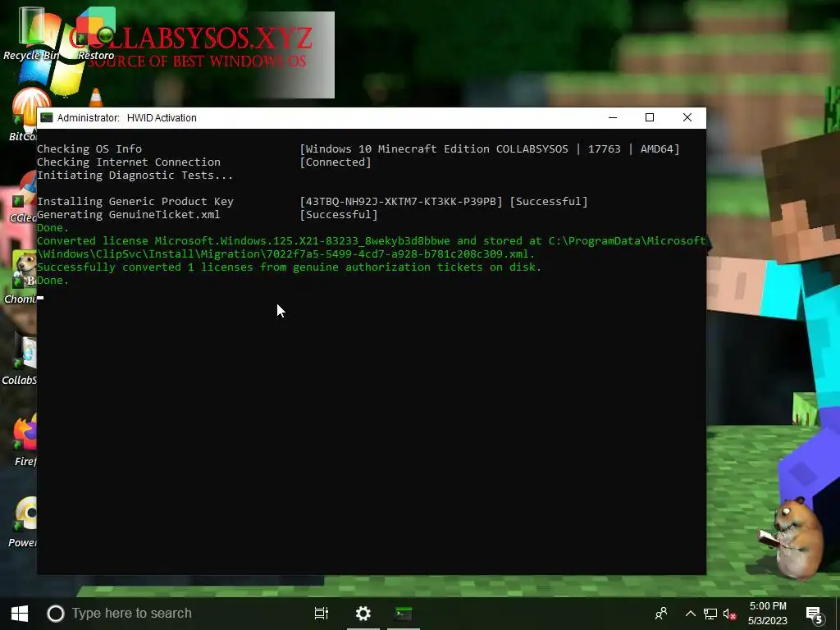Open the clock showing 5:00 PM
The width and height of the screenshot is (840, 630).
(x=768, y=614)
